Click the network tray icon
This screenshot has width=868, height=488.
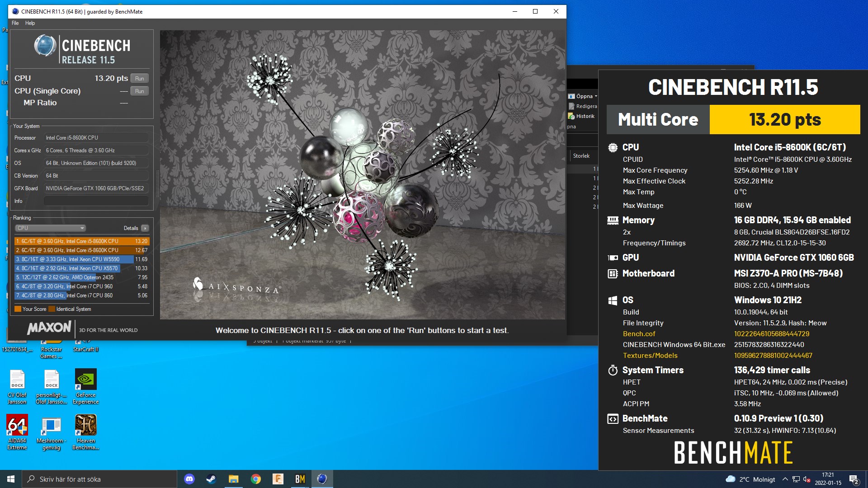[796, 479]
